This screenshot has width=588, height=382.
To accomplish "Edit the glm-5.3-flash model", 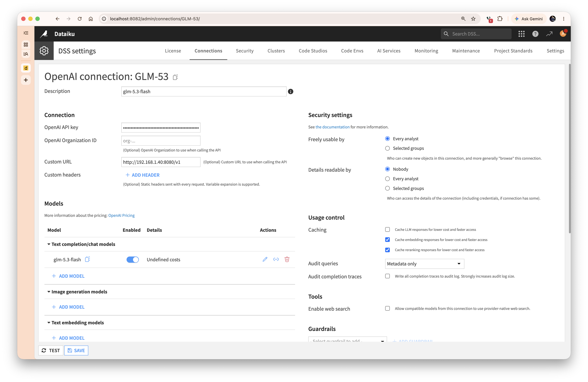I will (x=265, y=259).
